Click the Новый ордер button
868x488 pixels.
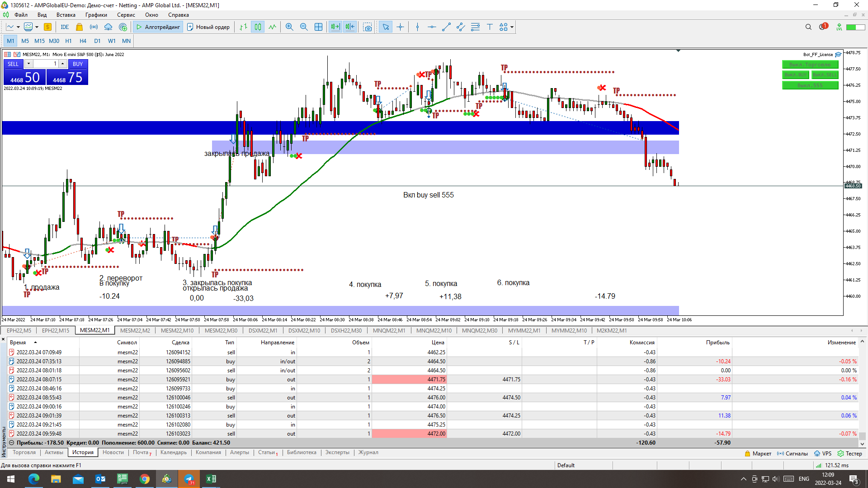[208, 27]
